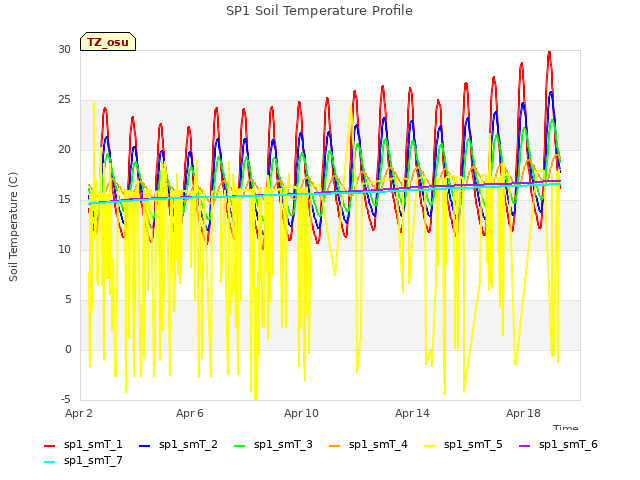Toggle sp1_smT_3 series in legend
This screenshot has width=640, height=480.
click(x=273, y=444)
